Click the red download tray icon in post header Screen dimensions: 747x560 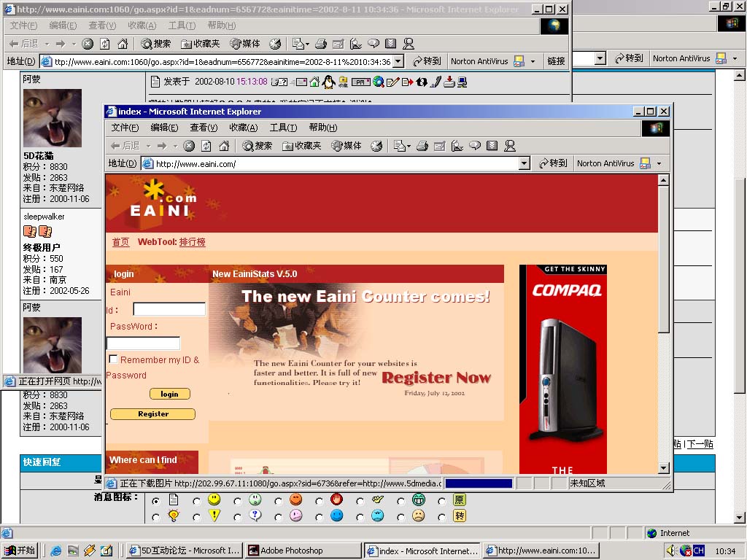pyautogui.click(x=449, y=82)
